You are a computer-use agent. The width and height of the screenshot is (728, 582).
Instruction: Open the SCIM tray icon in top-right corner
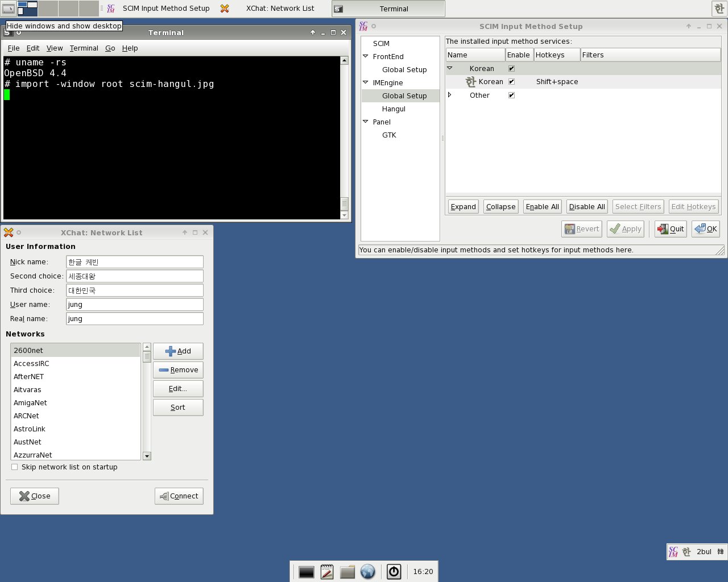click(x=719, y=9)
